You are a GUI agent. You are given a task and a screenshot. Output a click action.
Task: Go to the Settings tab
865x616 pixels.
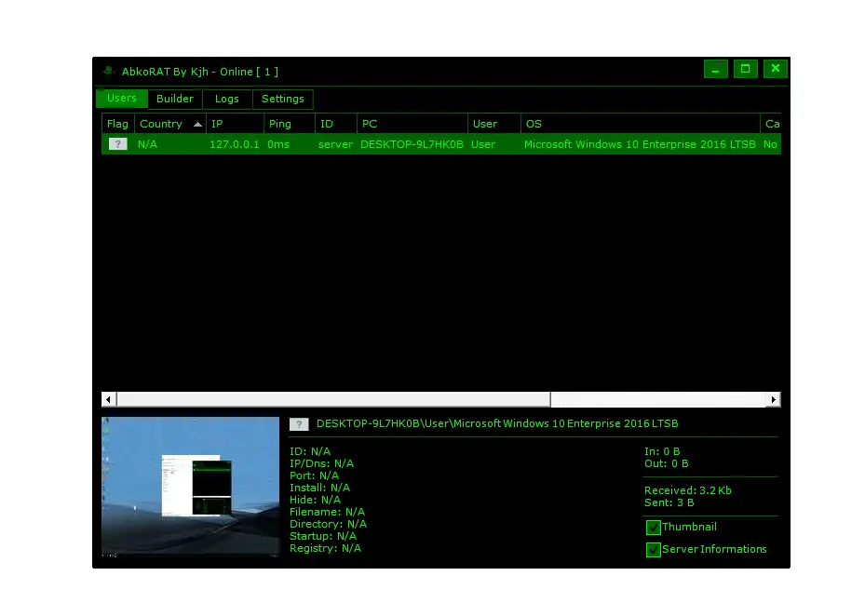click(282, 99)
